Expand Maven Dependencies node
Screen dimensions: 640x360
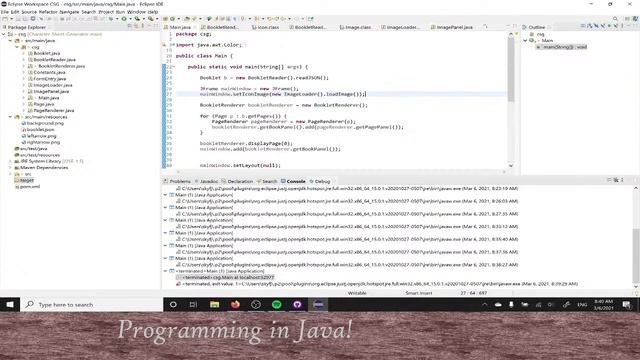(x=10, y=168)
